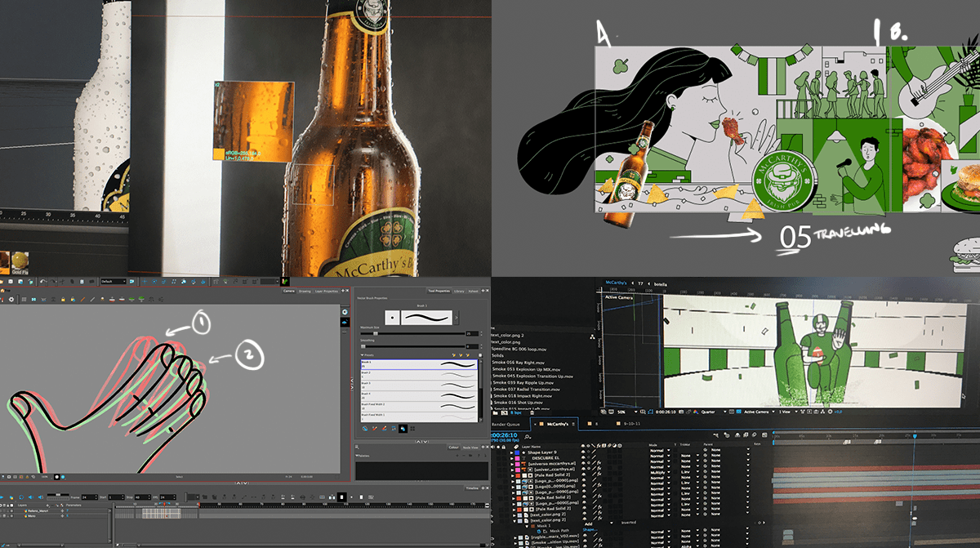Switch to the Layer Properties tab
The image size is (980, 548).
coord(327,291)
